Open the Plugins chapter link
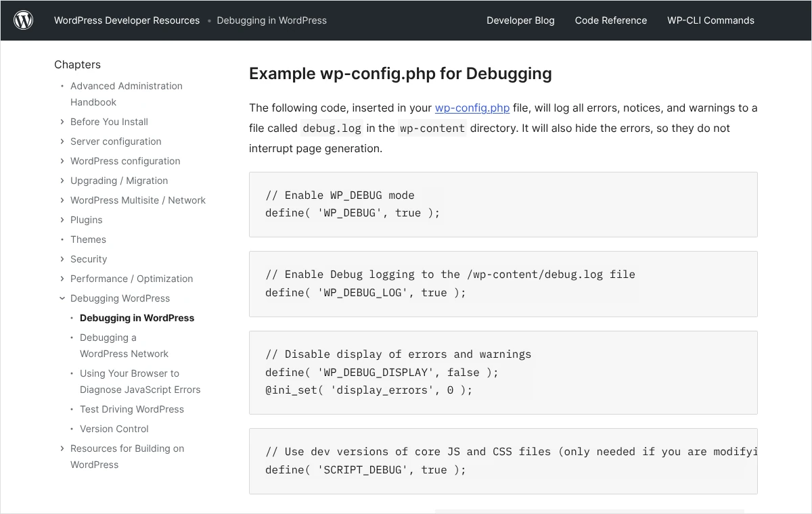Image resolution: width=812 pixels, height=514 pixels. [x=87, y=220]
